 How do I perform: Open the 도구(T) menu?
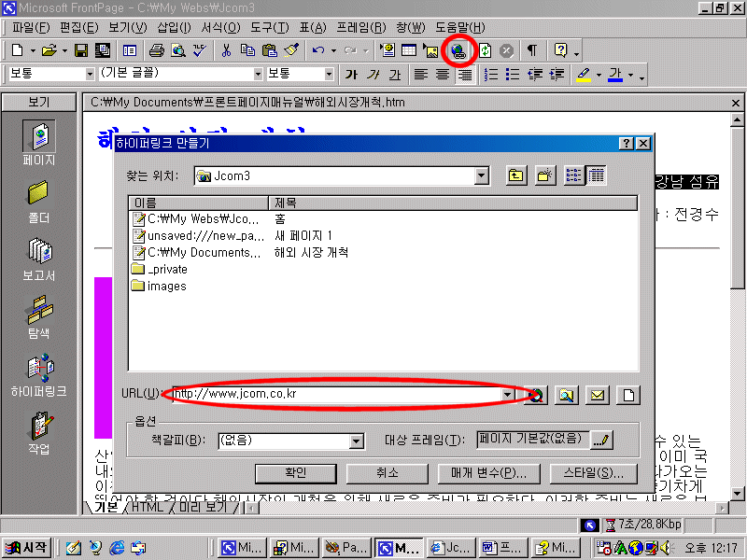(270, 28)
